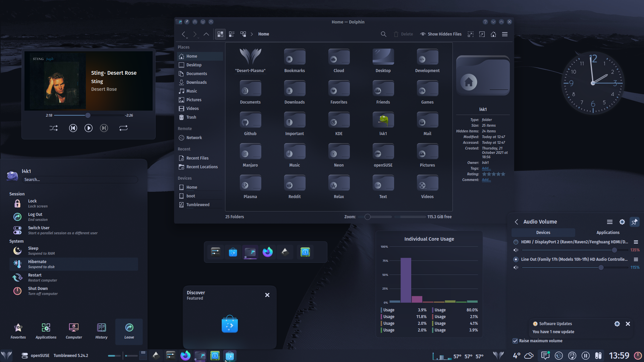Click the info center icon in dock

[305, 252]
